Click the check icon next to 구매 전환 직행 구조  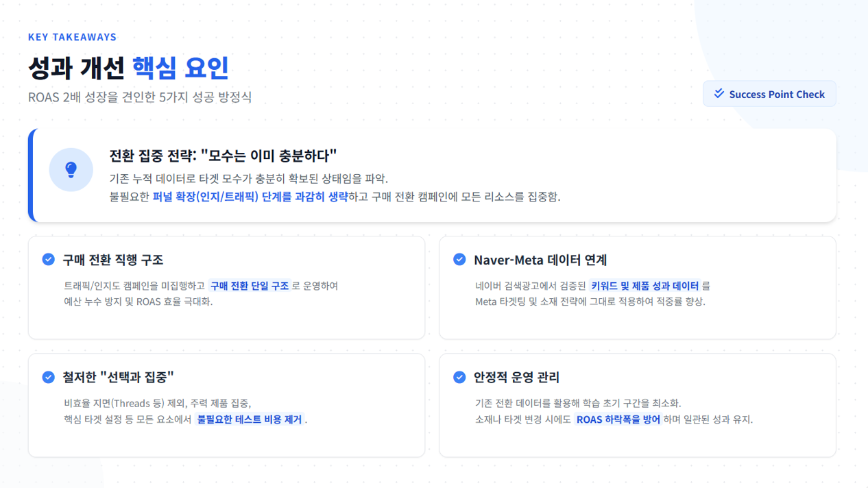(x=48, y=260)
